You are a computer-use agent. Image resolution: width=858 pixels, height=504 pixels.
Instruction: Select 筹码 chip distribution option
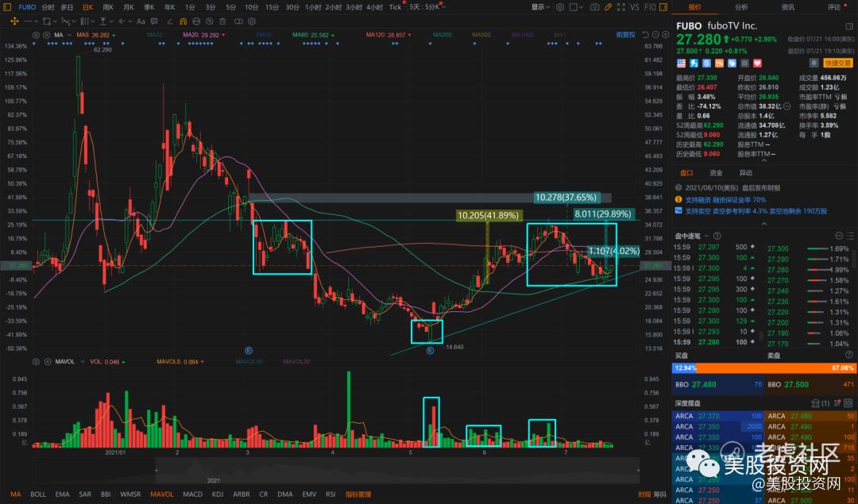pos(661,494)
